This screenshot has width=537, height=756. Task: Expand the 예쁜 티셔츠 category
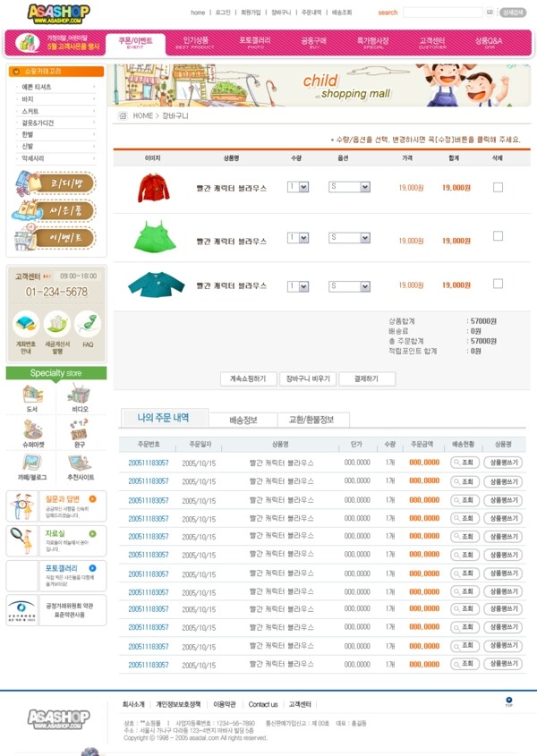click(x=56, y=87)
